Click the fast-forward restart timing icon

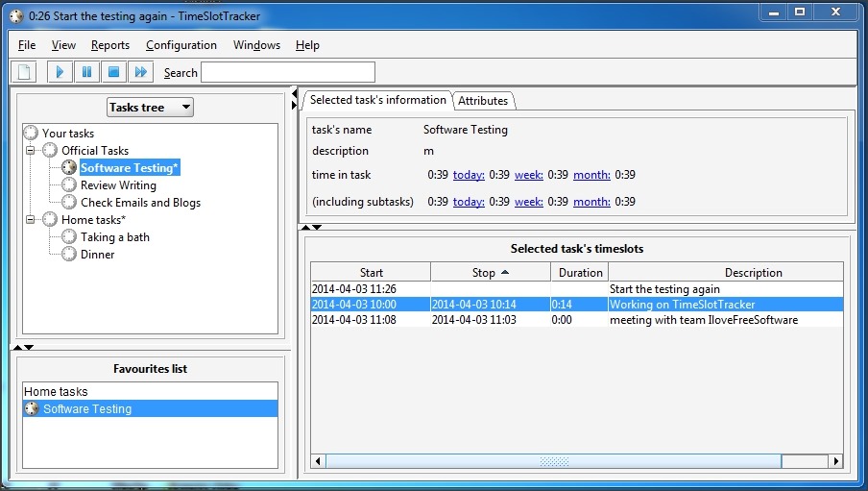tap(140, 72)
